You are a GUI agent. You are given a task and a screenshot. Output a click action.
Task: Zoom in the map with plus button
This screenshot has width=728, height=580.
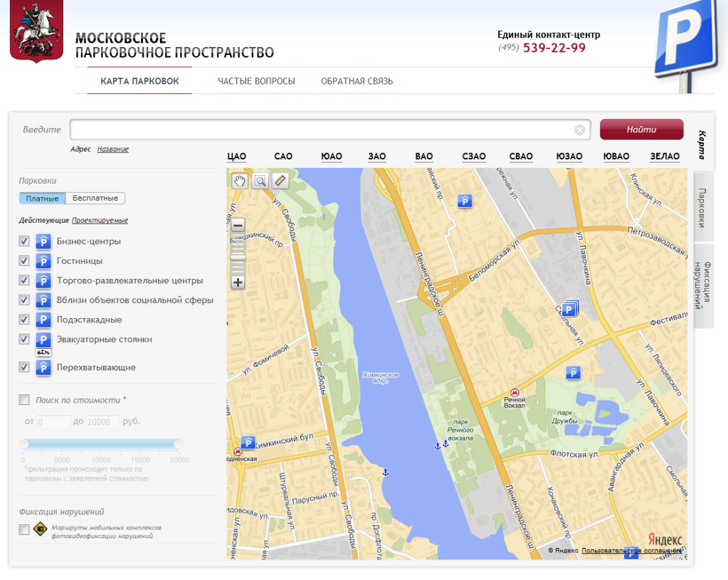pos(238,283)
